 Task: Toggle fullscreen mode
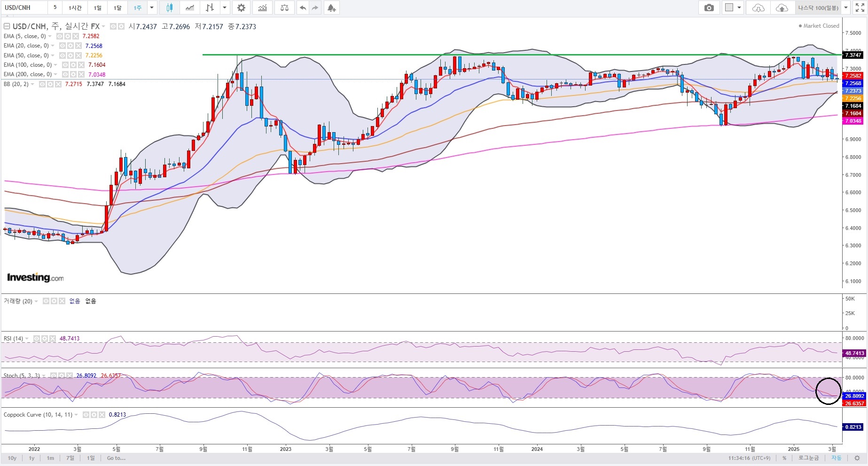point(860,8)
